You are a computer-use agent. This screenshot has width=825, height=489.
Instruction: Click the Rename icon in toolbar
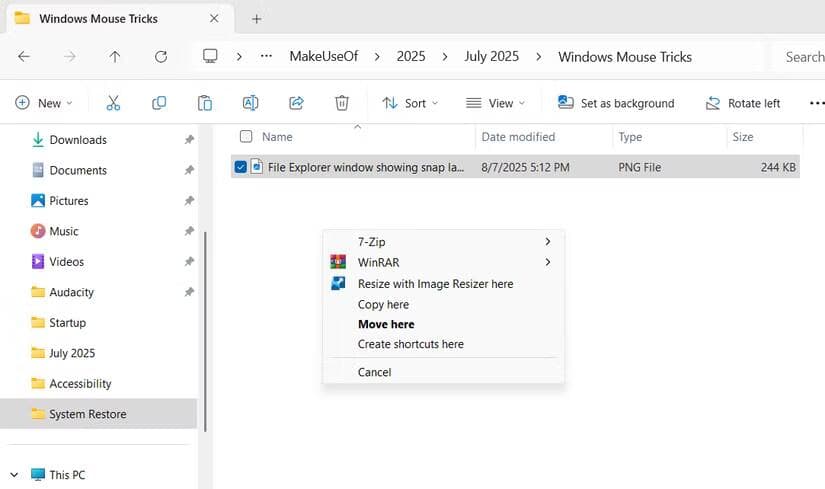coord(250,103)
